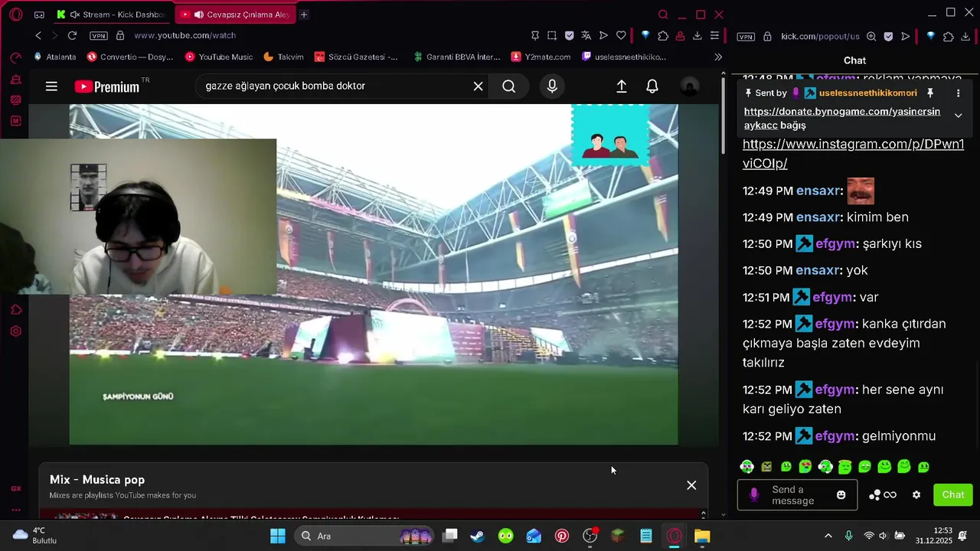Open the emoji picker in chat input

pyautogui.click(x=841, y=495)
